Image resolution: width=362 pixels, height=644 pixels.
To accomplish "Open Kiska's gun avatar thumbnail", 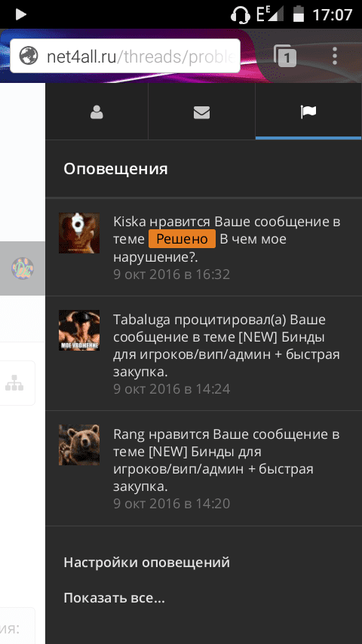I will click(x=79, y=233).
